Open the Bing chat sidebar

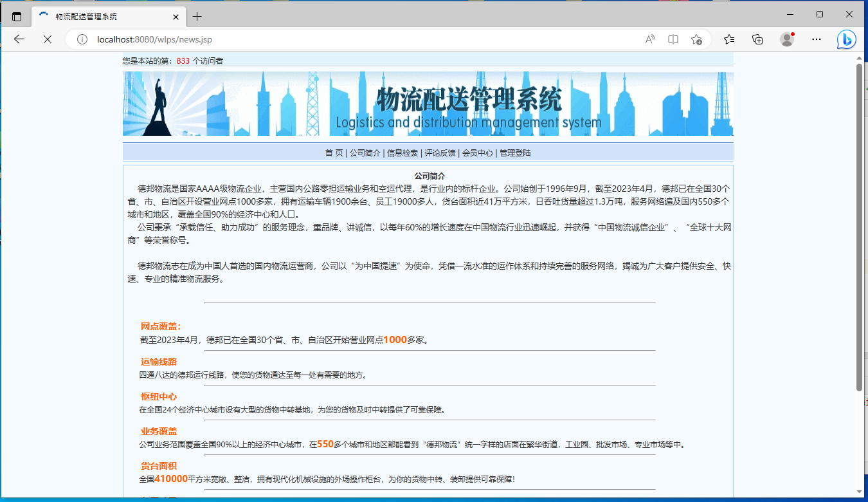(847, 39)
